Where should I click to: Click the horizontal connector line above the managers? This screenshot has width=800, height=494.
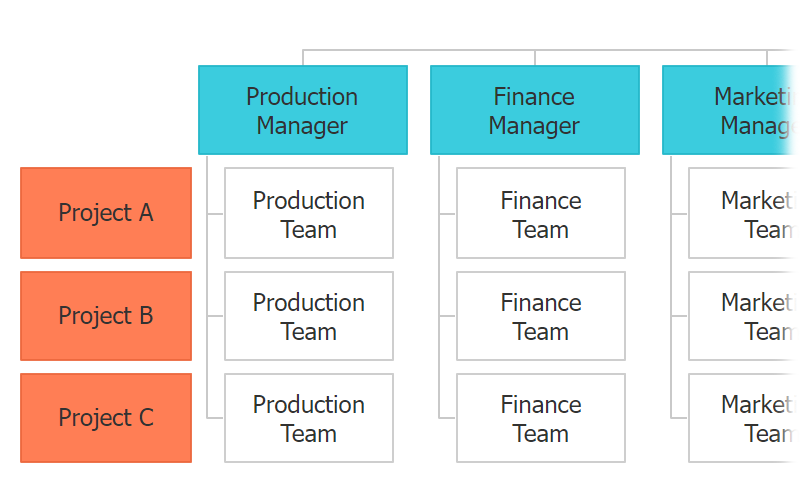[x=420, y=50]
